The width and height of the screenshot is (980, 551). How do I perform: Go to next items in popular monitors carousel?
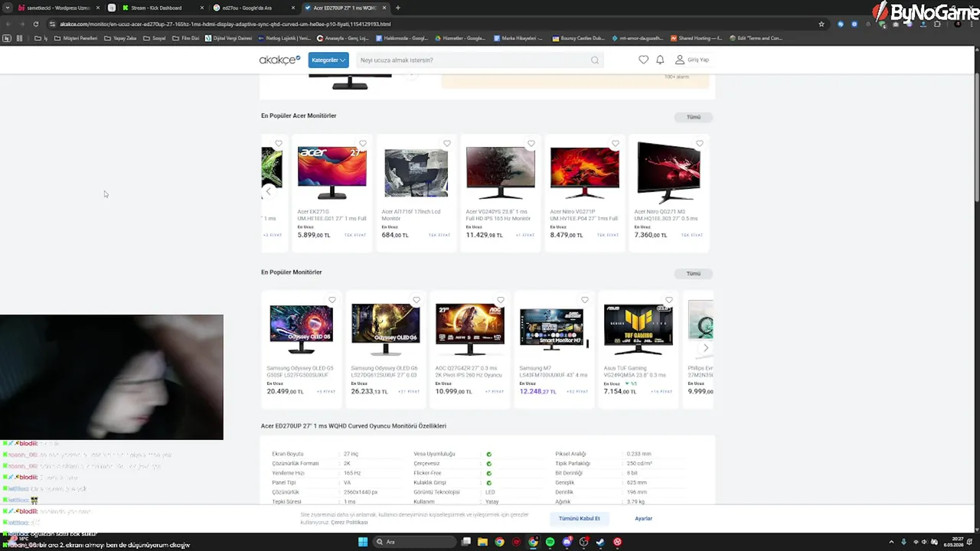pyautogui.click(x=706, y=347)
